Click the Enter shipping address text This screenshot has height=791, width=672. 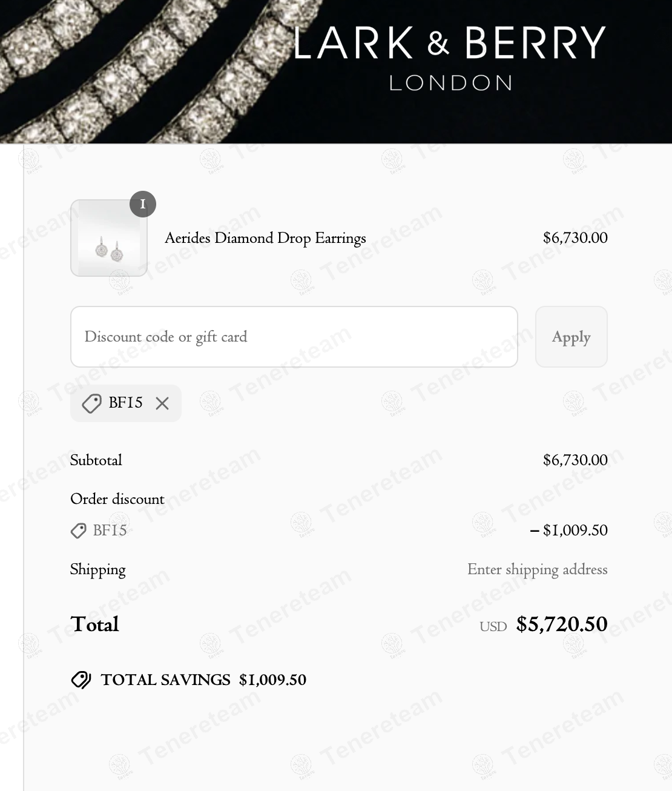click(537, 570)
